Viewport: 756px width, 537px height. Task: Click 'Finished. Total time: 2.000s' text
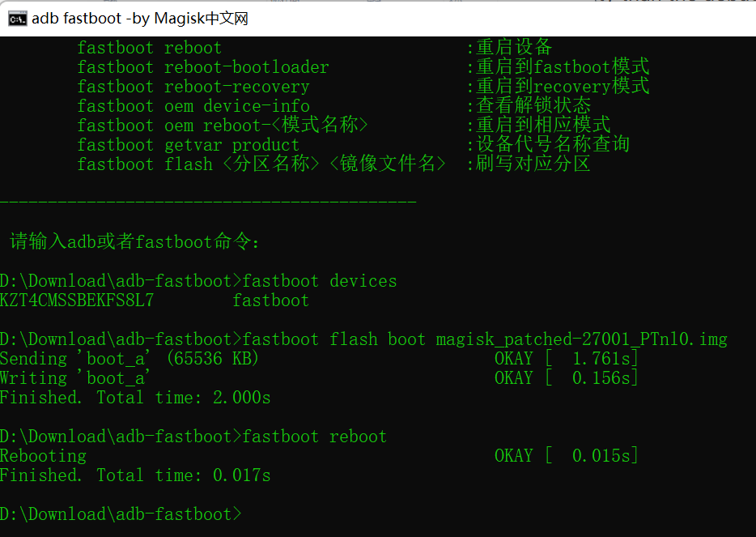pyautogui.click(x=136, y=397)
